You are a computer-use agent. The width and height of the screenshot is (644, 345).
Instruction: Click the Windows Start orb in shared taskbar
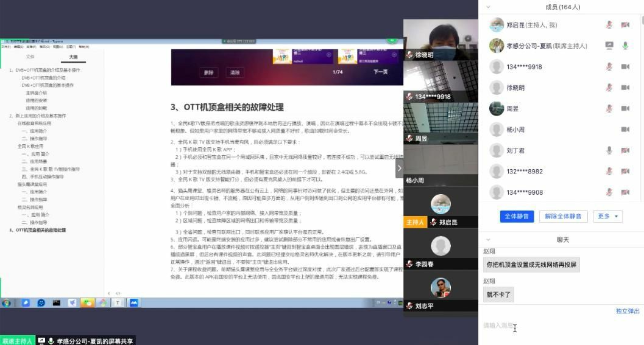coord(7,302)
